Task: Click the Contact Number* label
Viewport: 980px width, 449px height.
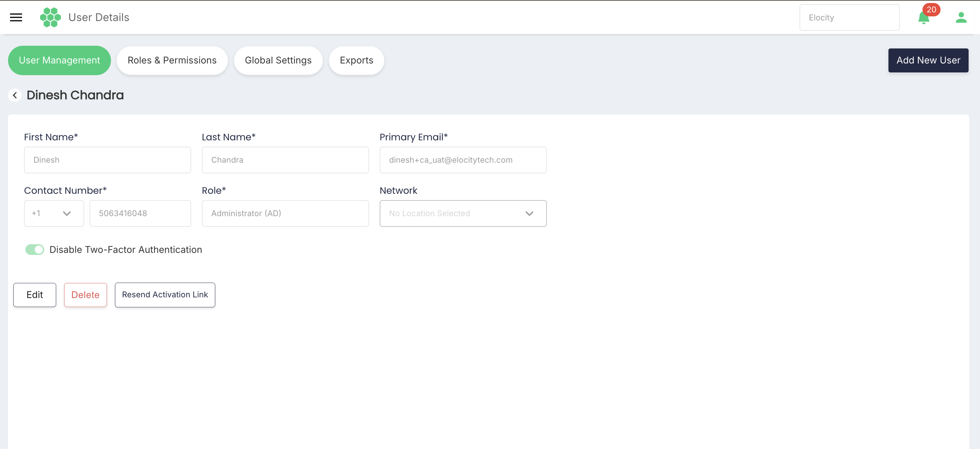Action: tap(66, 190)
